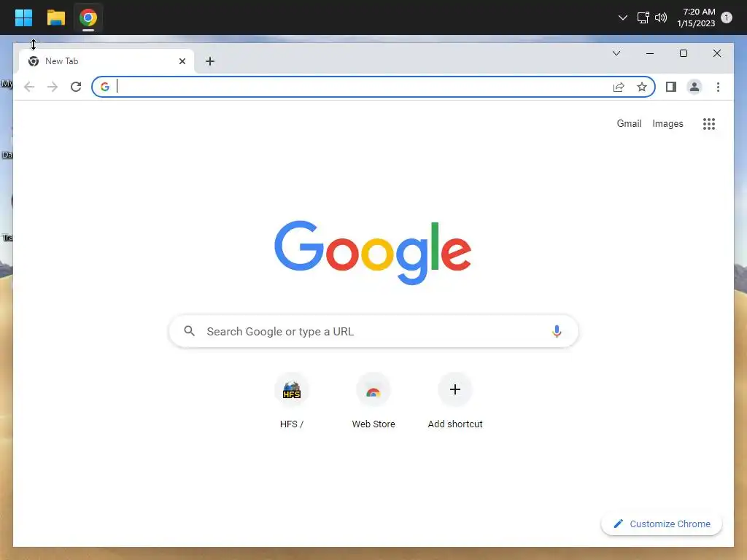
Task: Focus the Chrome address bar
Action: (373, 87)
